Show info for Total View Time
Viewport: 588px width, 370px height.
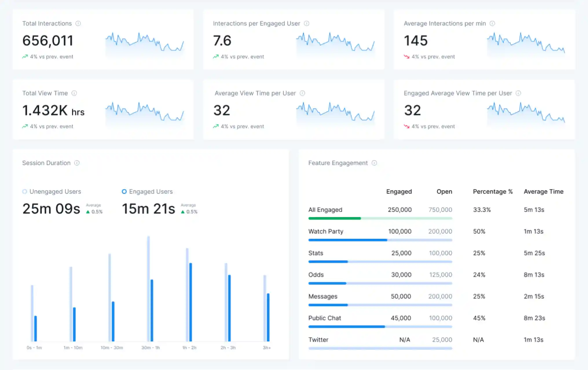74,93
